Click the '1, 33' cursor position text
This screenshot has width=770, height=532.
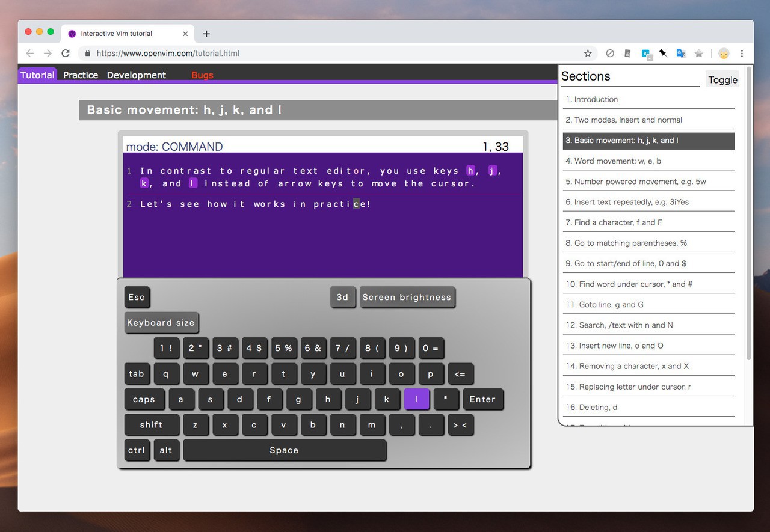(496, 147)
